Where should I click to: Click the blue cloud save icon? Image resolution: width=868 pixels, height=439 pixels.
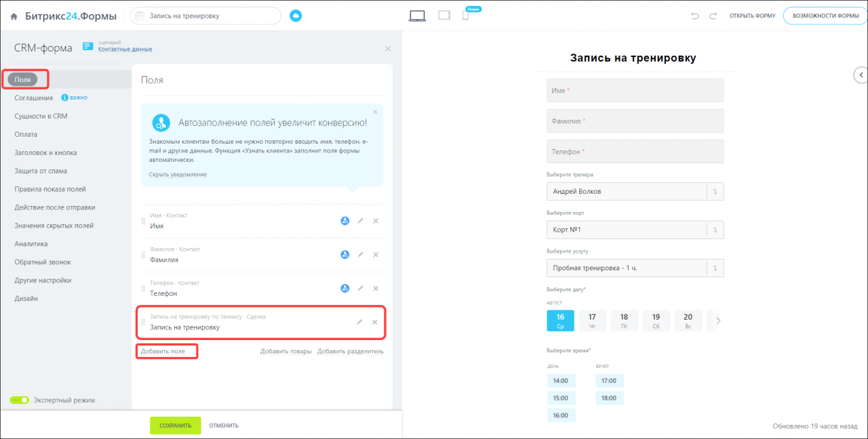coord(296,16)
